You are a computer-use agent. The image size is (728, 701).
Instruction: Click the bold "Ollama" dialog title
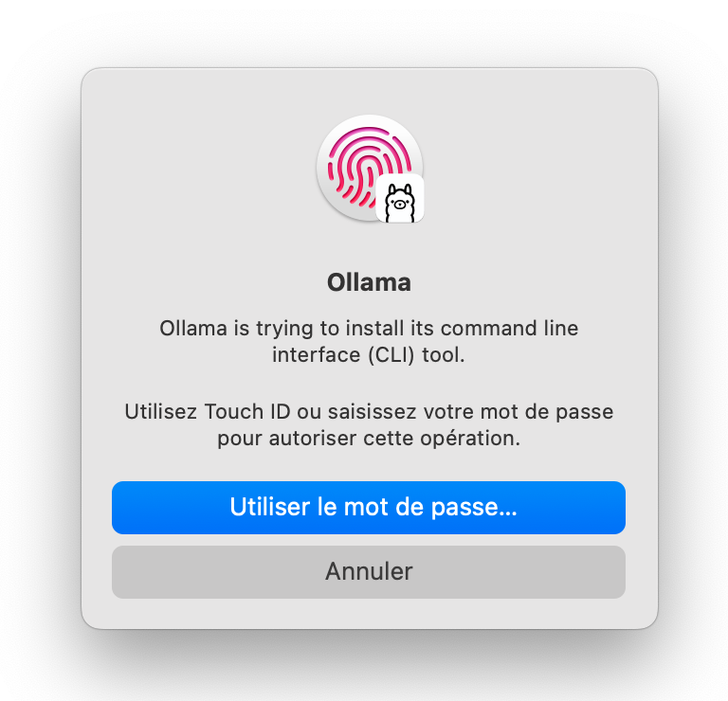point(369,282)
